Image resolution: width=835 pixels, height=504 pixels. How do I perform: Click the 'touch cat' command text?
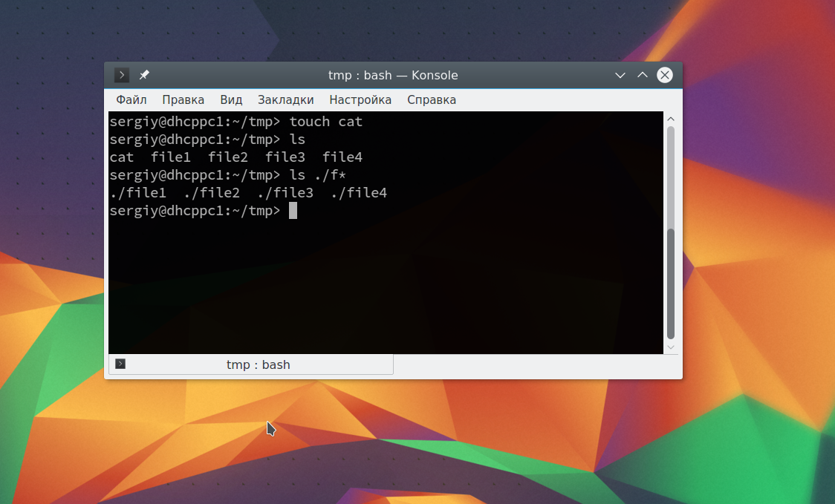325,122
